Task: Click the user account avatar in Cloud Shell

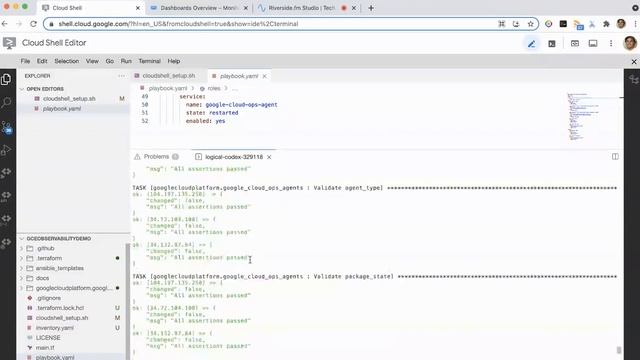Action: pyautogui.click(x=630, y=43)
